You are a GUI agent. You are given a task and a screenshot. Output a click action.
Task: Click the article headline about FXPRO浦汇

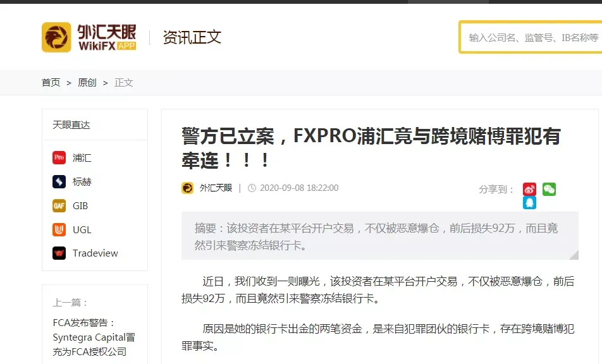[x=371, y=148]
